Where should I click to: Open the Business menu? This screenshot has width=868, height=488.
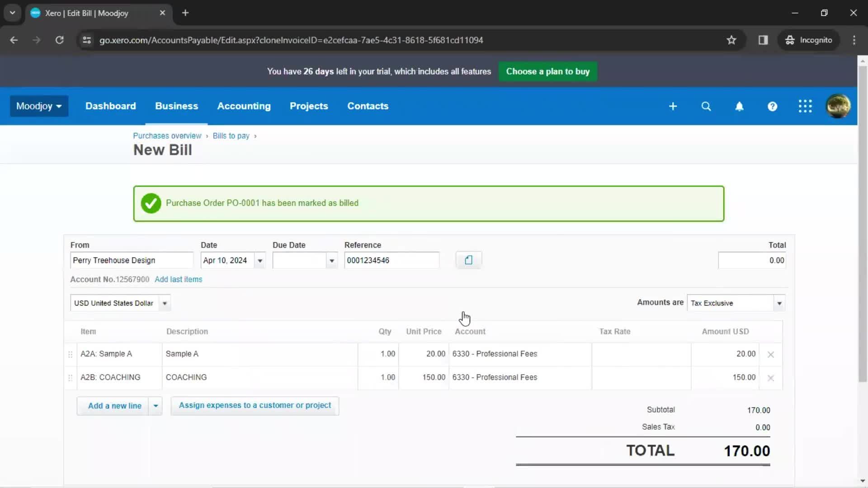point(176,106)
